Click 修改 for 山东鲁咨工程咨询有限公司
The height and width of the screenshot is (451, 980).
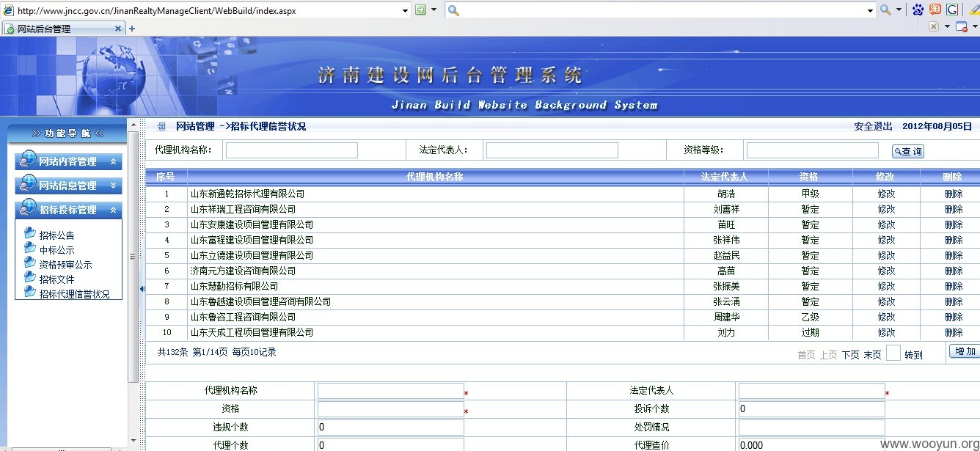pyautogui.click(x=886, y=317)
